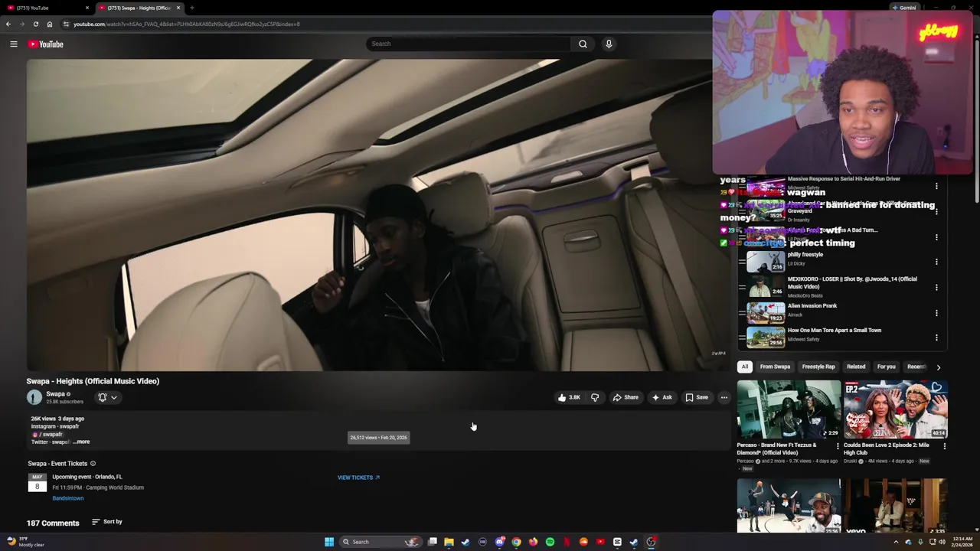980x551 pixels.
Task: Open Percaso Brand New recommended video thumbnail
Action: [x=789, y=409]
